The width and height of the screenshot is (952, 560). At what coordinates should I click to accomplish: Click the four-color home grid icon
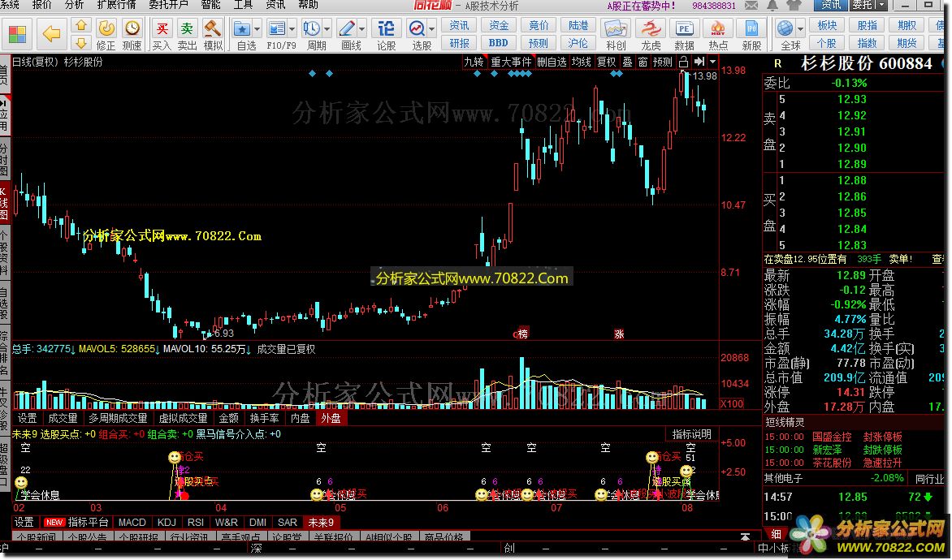point(18,34)
